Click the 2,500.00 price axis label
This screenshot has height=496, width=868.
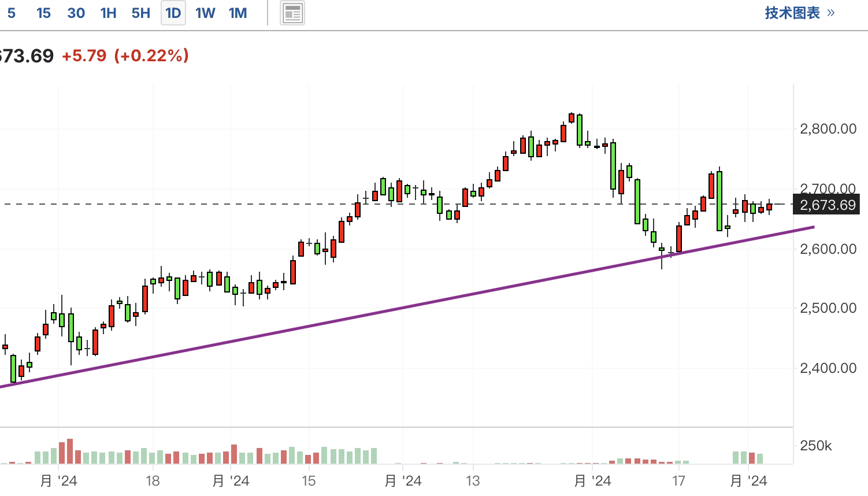click(x=828, y=308)
